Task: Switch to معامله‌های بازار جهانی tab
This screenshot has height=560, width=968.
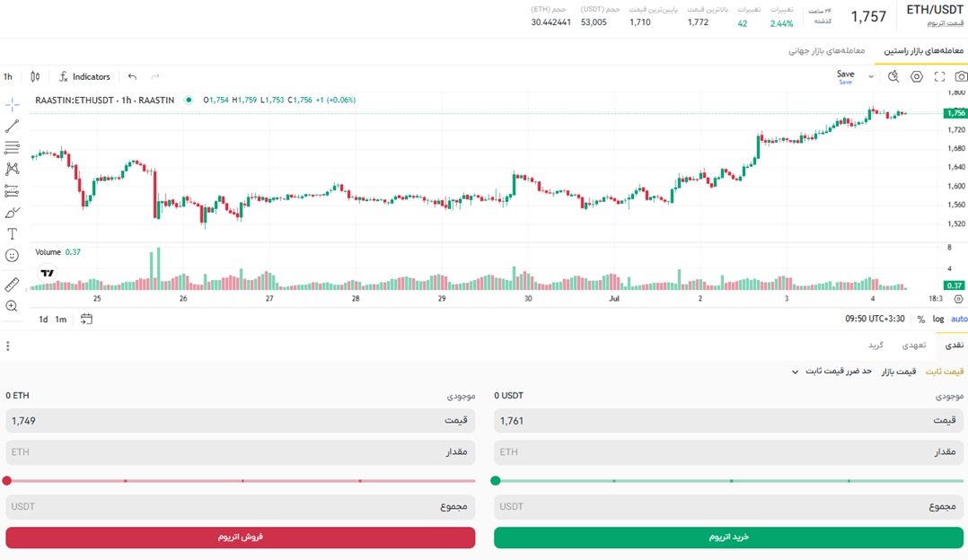Action: coord(827,50)
